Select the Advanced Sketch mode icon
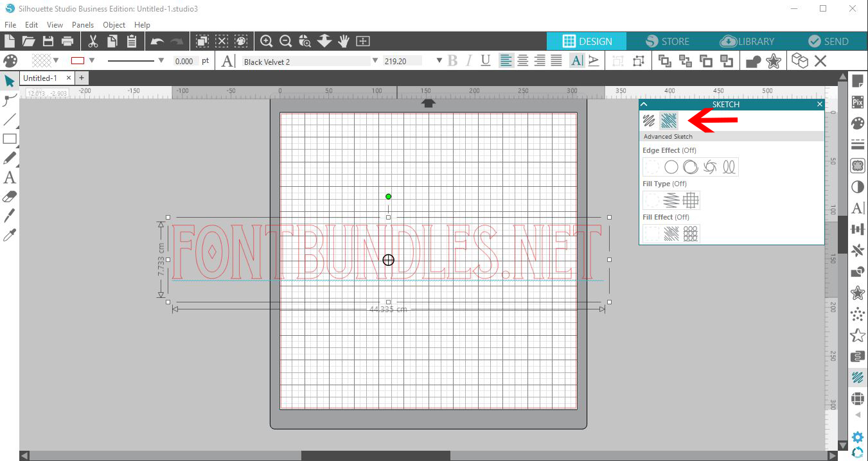 pos(669,121)
